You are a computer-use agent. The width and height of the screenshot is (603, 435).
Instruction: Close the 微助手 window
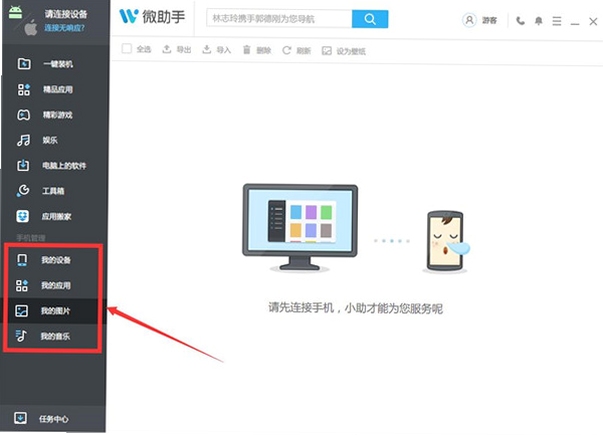[593, 22]
